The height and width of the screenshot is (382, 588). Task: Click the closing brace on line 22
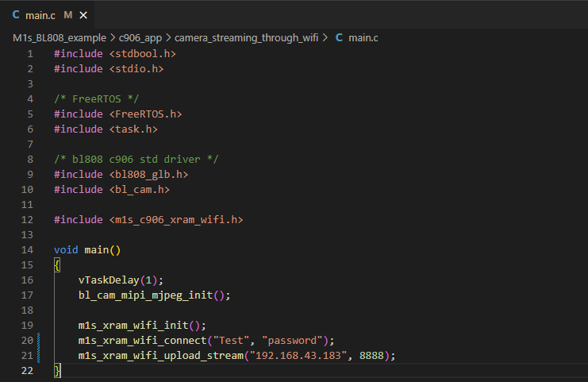(57, 371)
